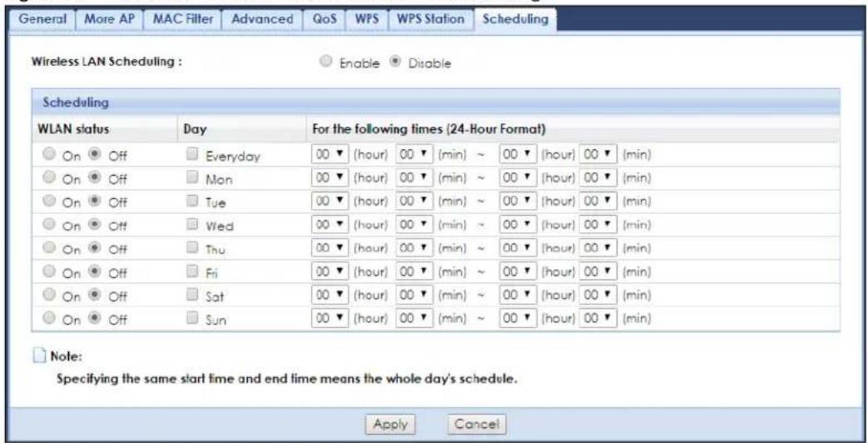
Task: Open Mon end hour dropdown
Action: pos(518,177)
